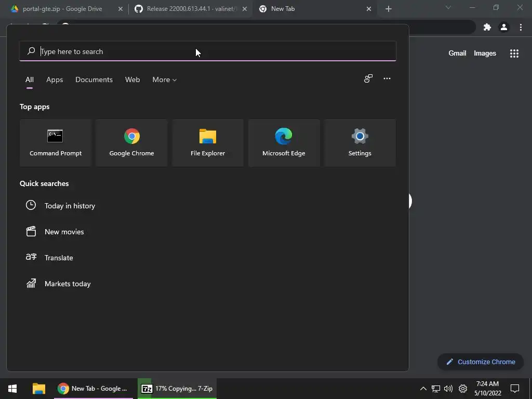
Task: Close the New Tab browser tab
Action: click(369, 9)
